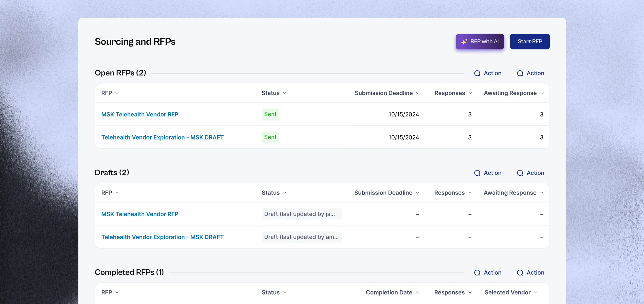Open Telehealth Vendor Exploration in Open RFPs
644x304 pixels.
point(162,137)
